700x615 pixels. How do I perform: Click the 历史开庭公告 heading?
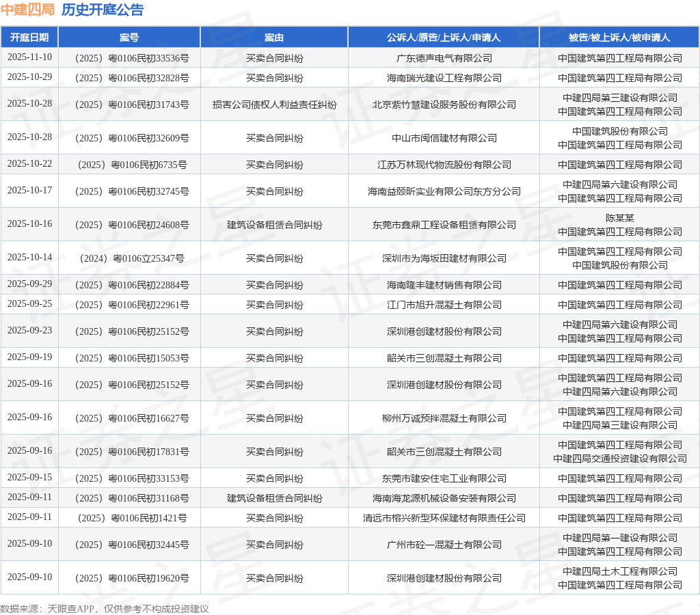[x=103, y=10]
